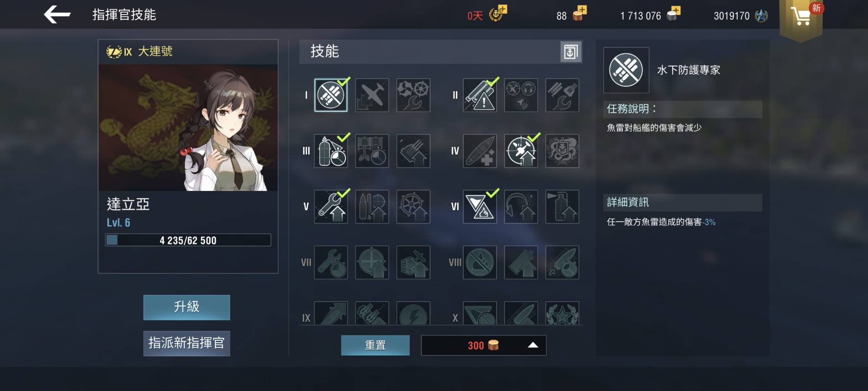Toggle the checked flag fire skill in row VI
The image size is (868, 391).
click(x=480, y=207)
